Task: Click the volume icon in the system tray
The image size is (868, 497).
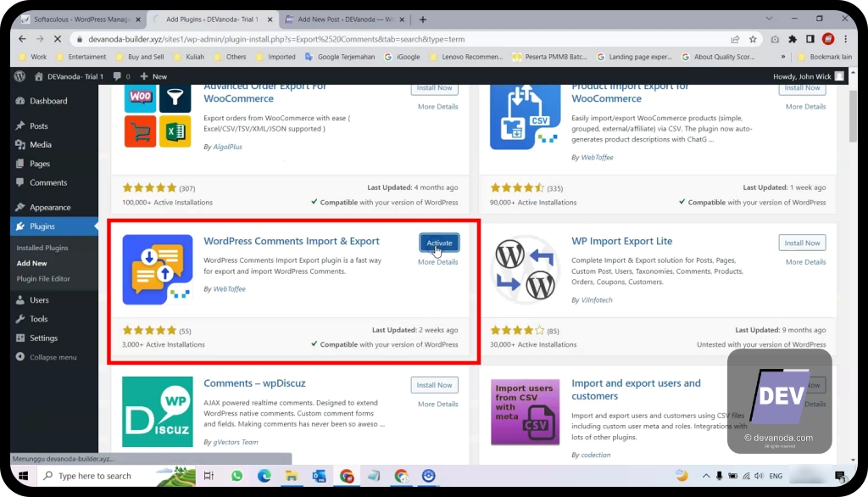Action: [759, 476]
